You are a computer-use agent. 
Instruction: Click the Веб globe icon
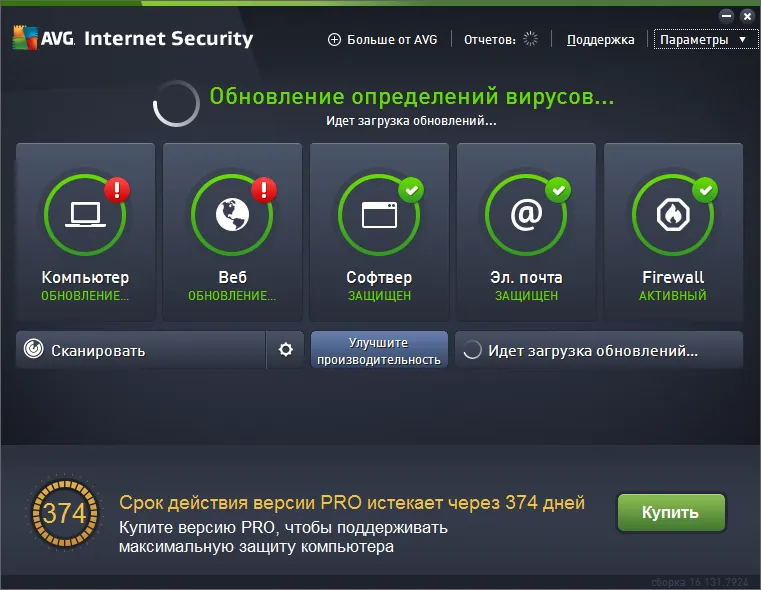232,214
